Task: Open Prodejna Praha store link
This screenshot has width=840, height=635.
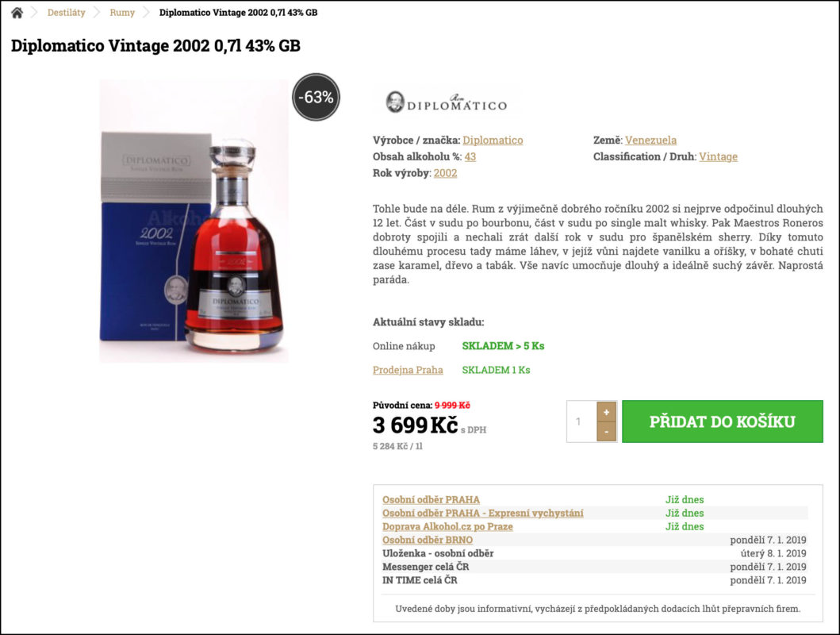Action: coord(408,370)
